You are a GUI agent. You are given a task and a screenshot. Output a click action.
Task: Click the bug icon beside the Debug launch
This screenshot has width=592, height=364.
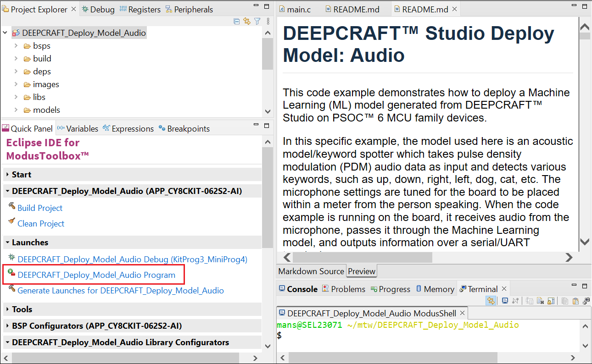(x=12, y=258)
